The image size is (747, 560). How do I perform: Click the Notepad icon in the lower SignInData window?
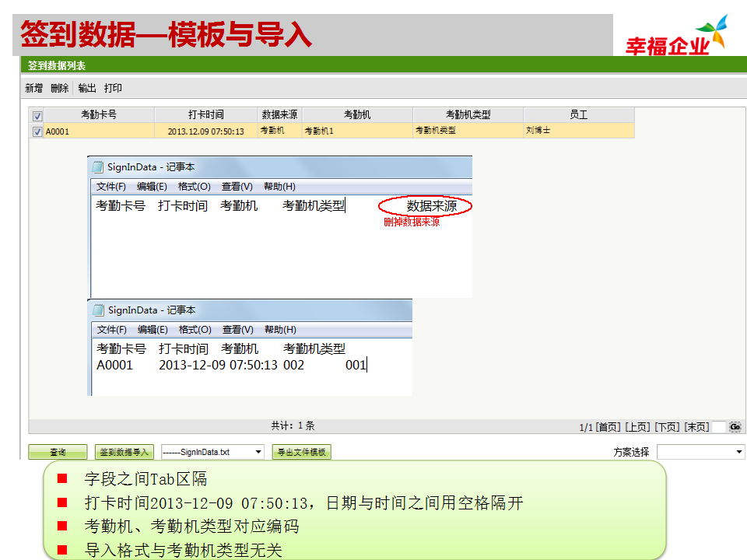pos(98,310)
